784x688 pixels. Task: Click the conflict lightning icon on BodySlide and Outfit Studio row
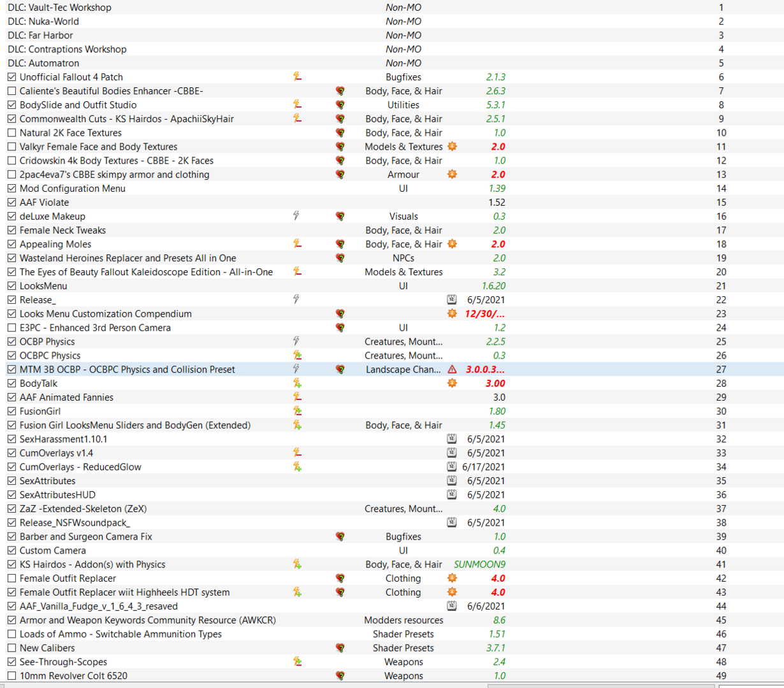[297, 104]
